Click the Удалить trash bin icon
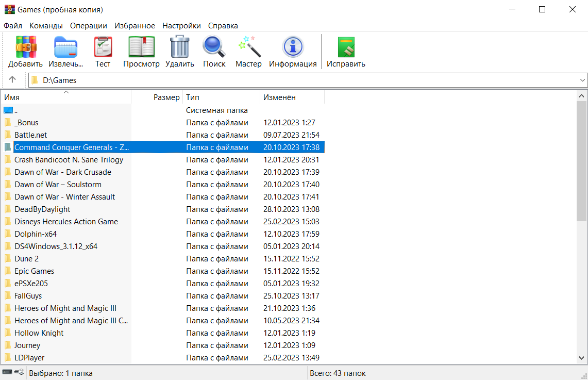The height and width of the screenshot is (380, 588). pyautogui.click(x=180, y=47)
